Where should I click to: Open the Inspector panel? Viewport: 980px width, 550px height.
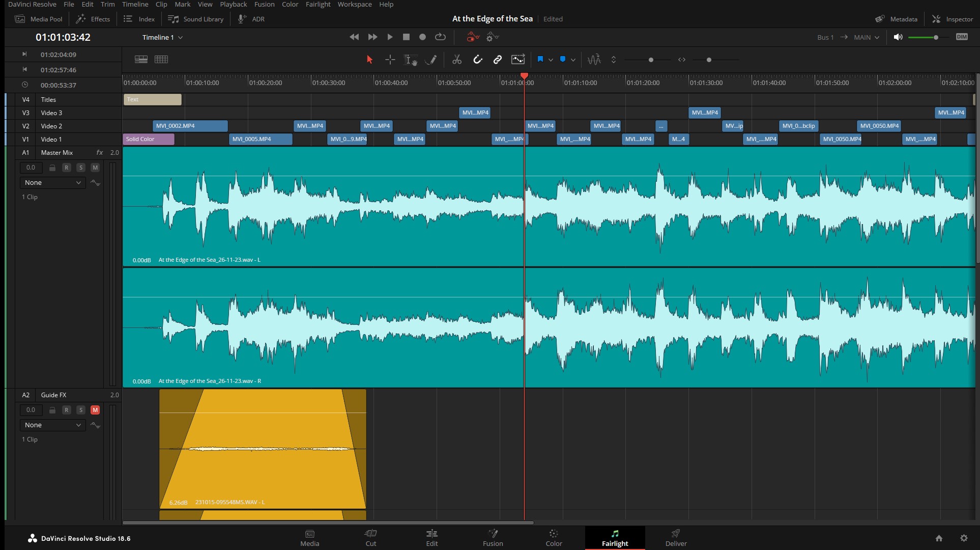tap(953, 19)
